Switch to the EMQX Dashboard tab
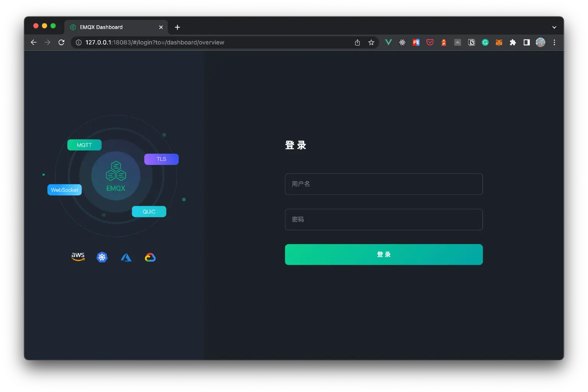This screenshot has width=588, height=392. pyautogui.click(x=107, y=27)
